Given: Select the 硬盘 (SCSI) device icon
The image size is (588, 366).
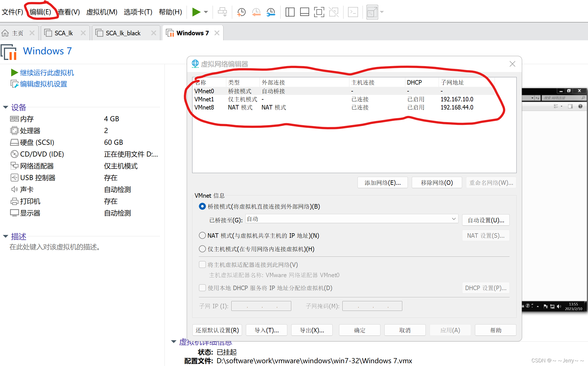Looking at the screenshot, I should (x=14, y=143).
